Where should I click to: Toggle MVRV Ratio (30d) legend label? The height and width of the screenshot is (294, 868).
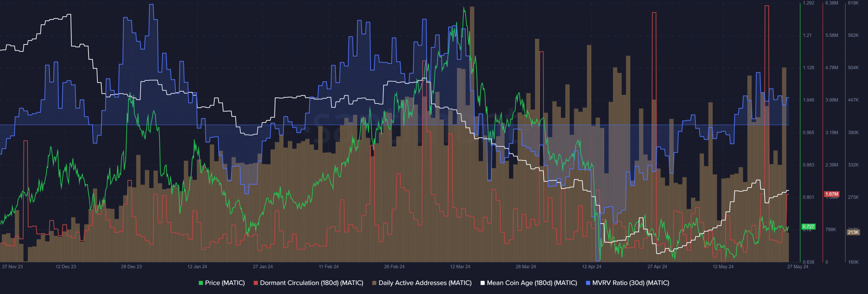pos(631,283)
